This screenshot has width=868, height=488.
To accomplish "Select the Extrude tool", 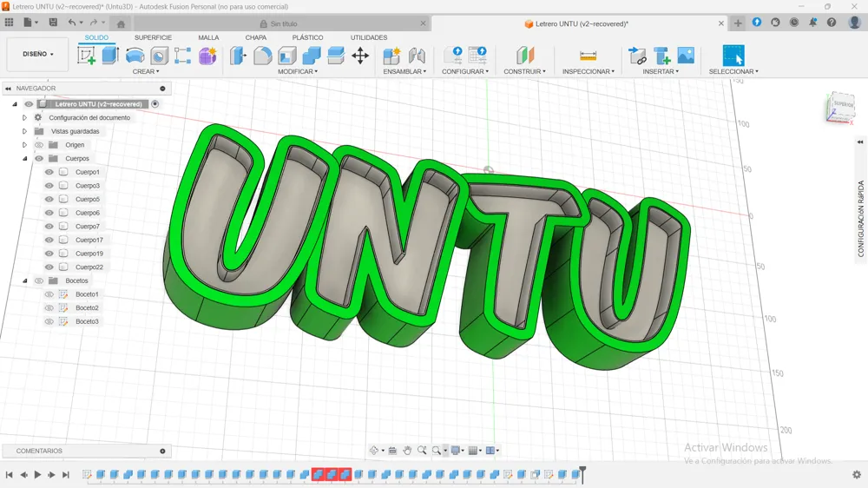I will click(111, 56).
